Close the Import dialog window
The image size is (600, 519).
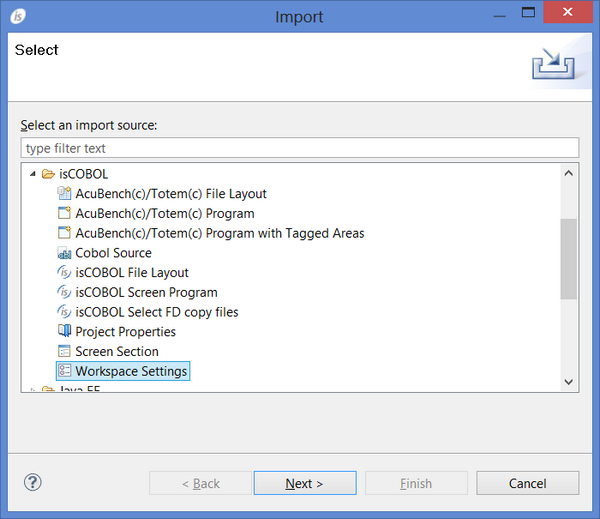(x=569, y=13)
